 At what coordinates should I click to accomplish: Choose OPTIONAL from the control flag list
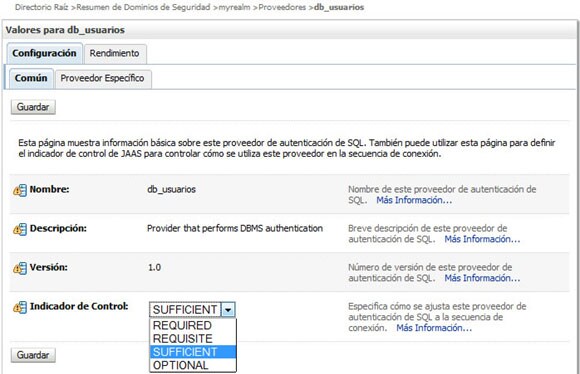click(193, 365)
